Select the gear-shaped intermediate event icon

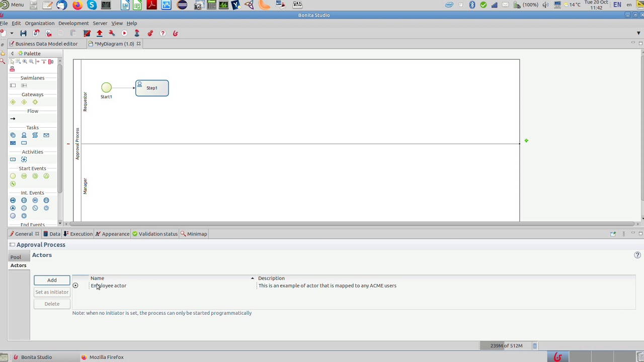[46, 208]
